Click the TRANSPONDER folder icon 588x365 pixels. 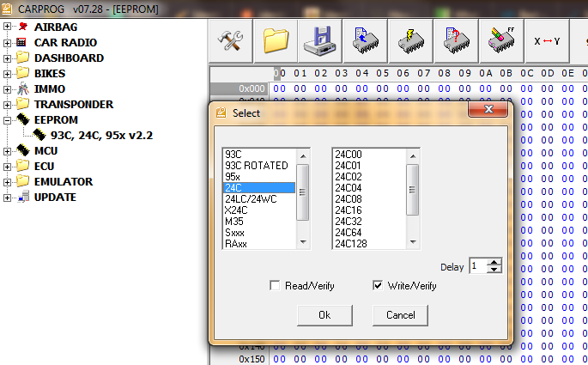23,104
